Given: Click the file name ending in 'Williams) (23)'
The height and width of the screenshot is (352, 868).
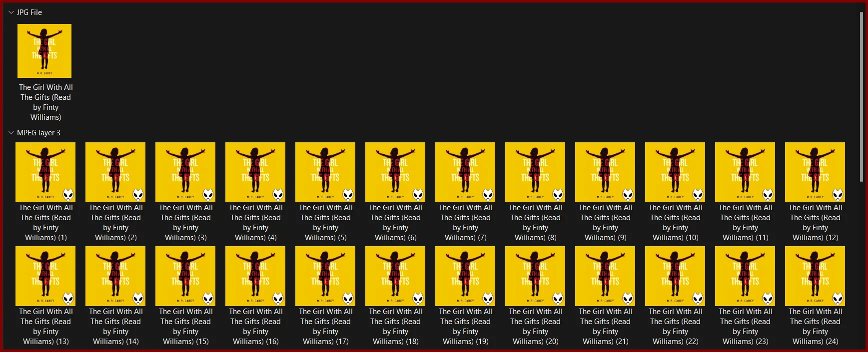Looking at the screenshot, I should (746, 327).
